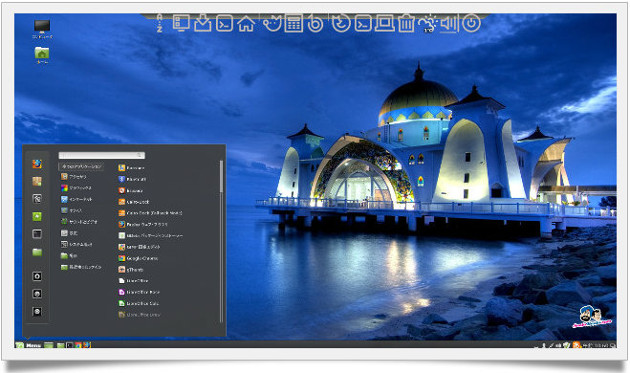Click the download tray icon in top dock
The image size is (630, 373).
(203, 23)
